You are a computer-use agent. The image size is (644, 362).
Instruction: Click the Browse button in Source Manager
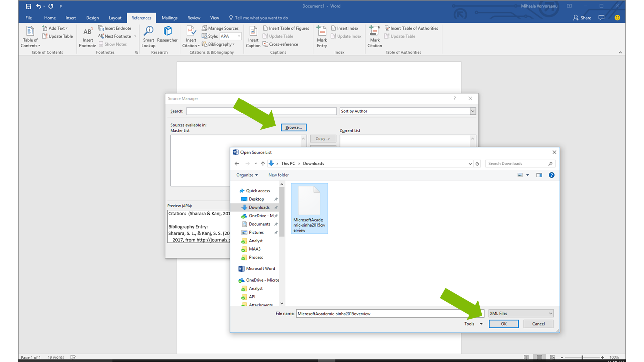pos(293,128)
